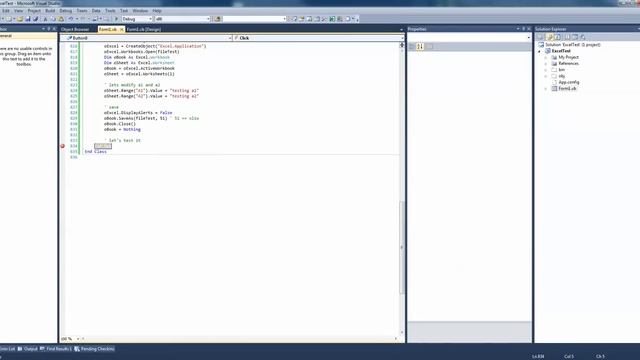Expand the obj folder node

[546, 76]
